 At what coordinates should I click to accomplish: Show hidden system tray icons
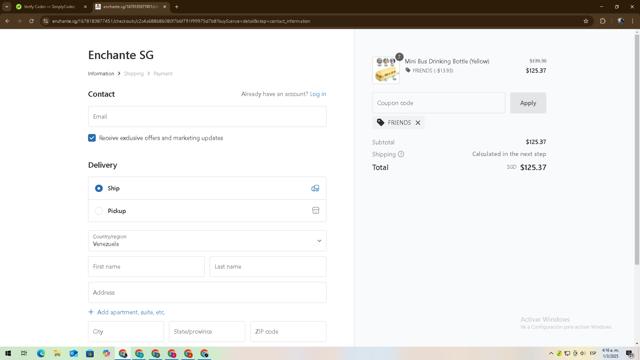(x=551, y=353)
